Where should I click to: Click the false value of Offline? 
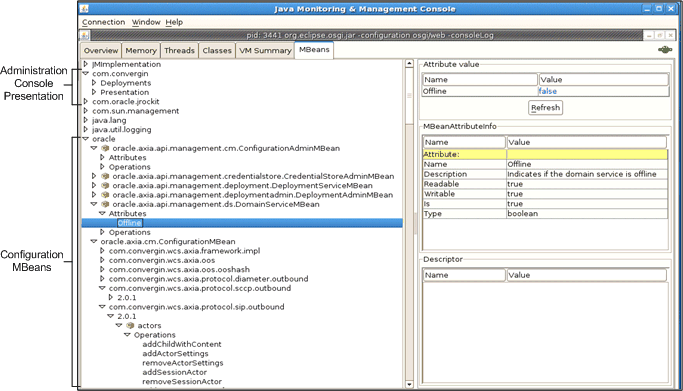coord(548,91)
